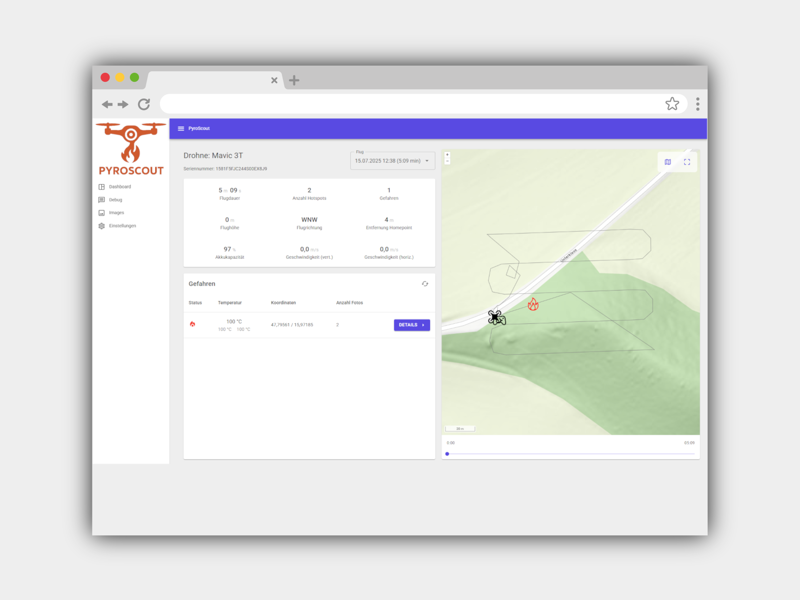Click the drone marker on map
Viewport: 800px width, 600px height.
[496, 317]
